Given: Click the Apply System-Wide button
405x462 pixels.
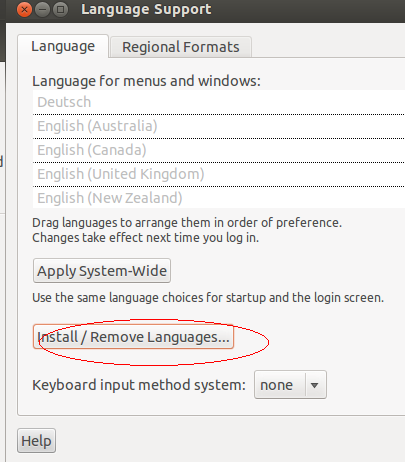Looking at the screenshot, I should point(102,271).
